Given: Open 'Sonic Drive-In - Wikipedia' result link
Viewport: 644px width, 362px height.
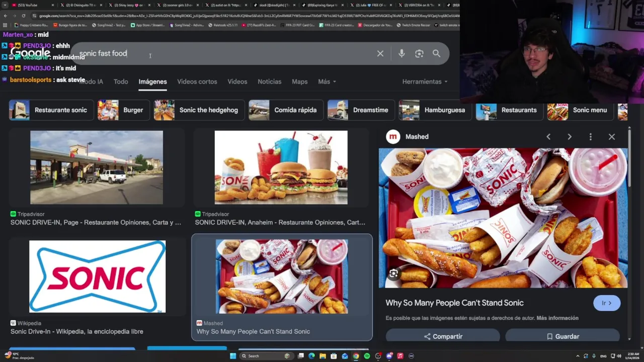Looking at the screenshot, I should point(77,331).
